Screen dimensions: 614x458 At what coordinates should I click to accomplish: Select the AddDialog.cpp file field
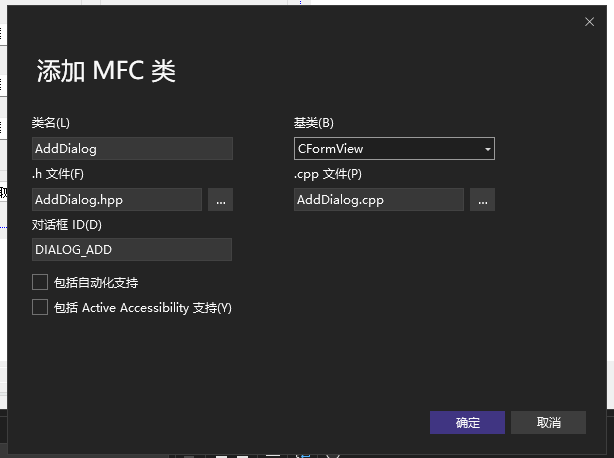coord(378,200)
